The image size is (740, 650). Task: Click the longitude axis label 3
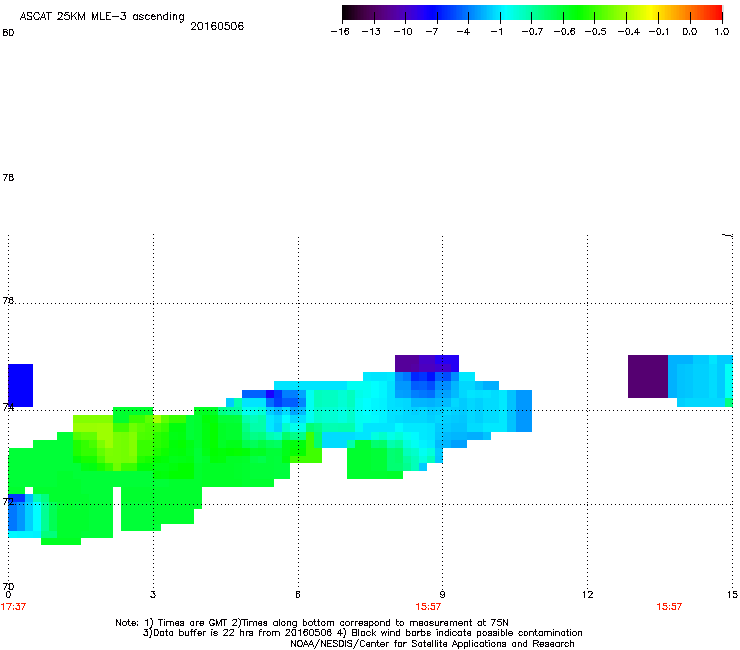pyautogui.click(x=153, y=595)
